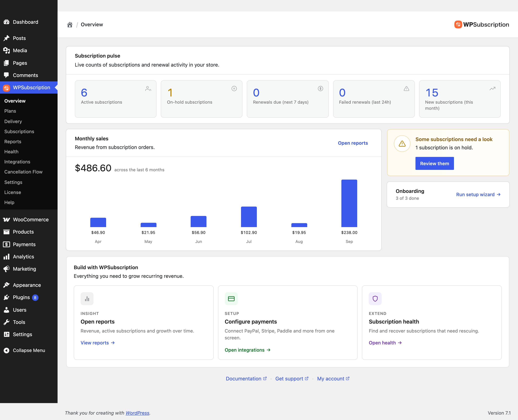Screen dimensions: 518x420
Task: Click the dollar icon on Renewals due card
Action: [321, 89]
